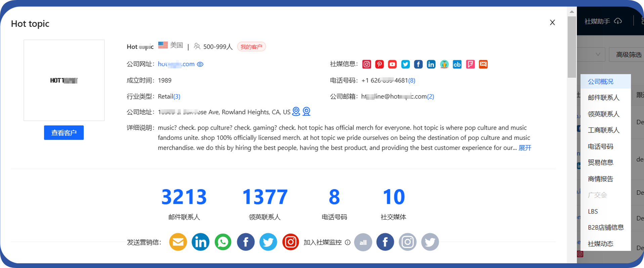This screenshot has width=644, height=268.
Task: Show the 2 company email addresses
Action: [430, 97]
